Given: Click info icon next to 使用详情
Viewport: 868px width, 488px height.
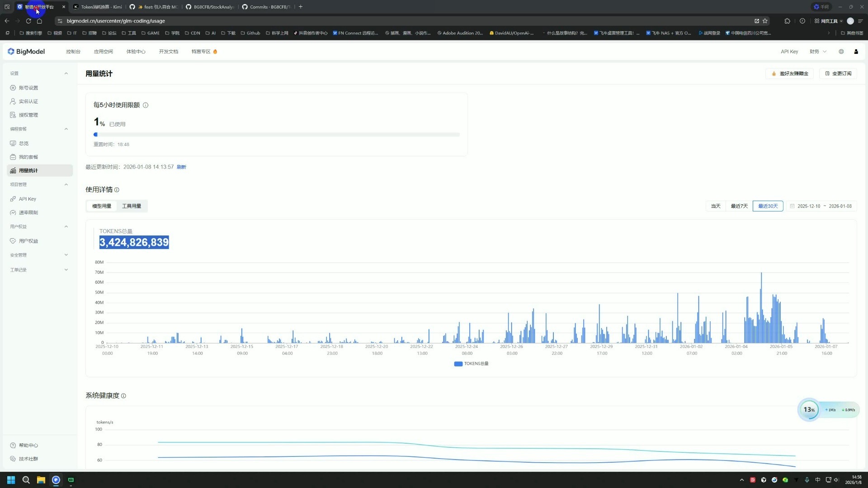Looking at the screenshot, I should pyautogui.click(x=117, y=190).
